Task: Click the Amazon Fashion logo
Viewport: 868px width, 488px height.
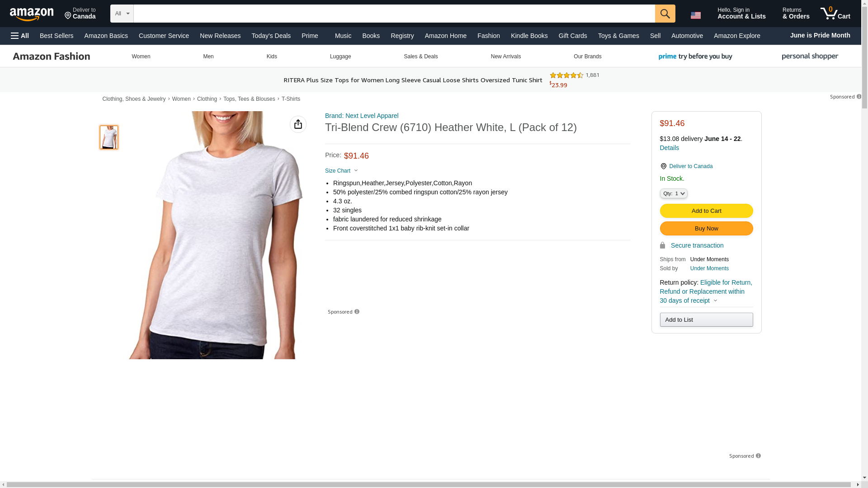Action: pyautogui.click(x=52, y=56)
